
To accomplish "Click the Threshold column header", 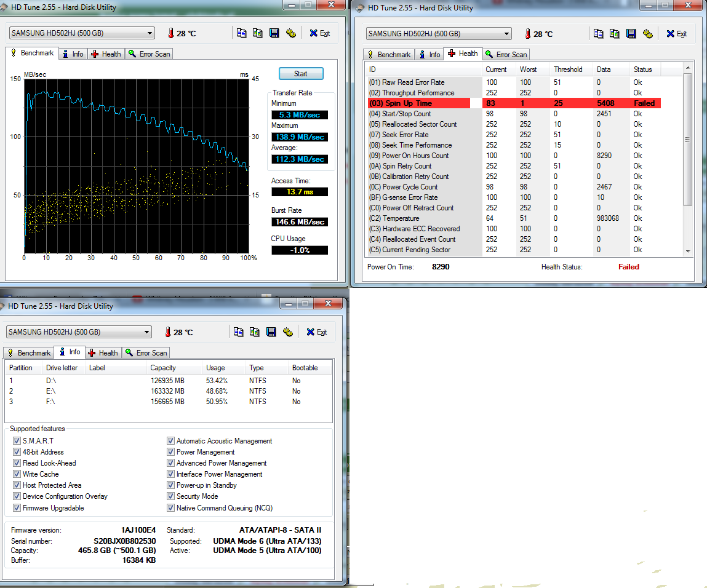I will [571, 70].
